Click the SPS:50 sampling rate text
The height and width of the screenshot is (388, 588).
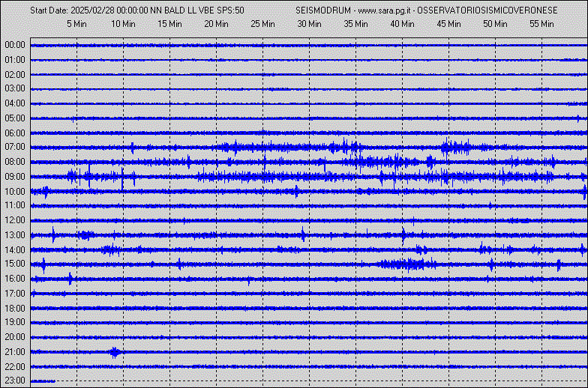point(231,10)
